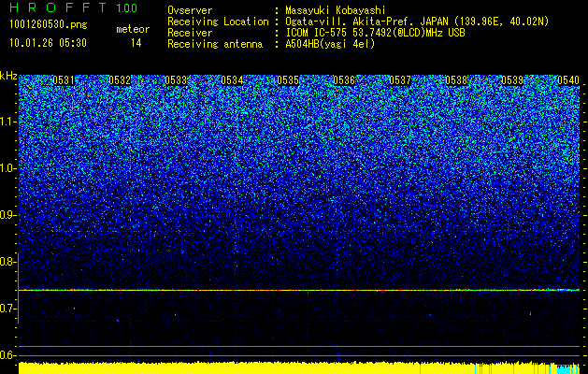Select antenna value A504HB(yagi 4el)

(330, 44)
